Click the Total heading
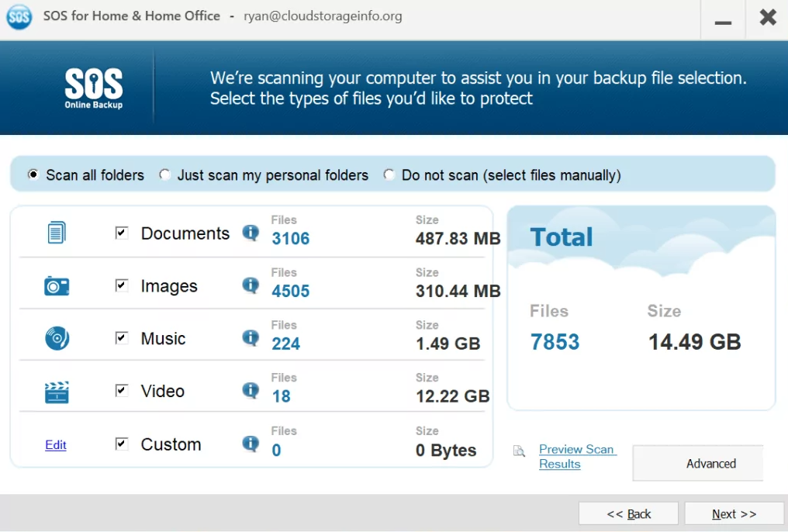Screen dimensions: 788x532 coord(562,237)
